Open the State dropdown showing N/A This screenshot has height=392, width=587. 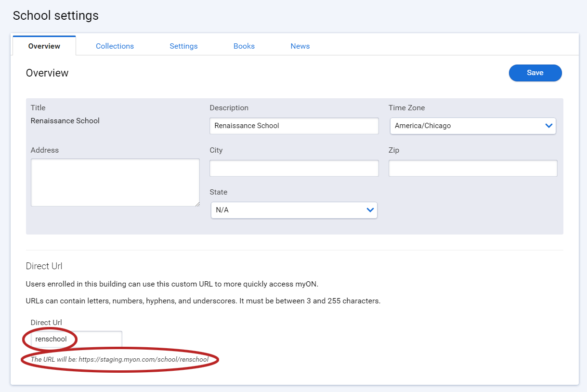[294, 210]
